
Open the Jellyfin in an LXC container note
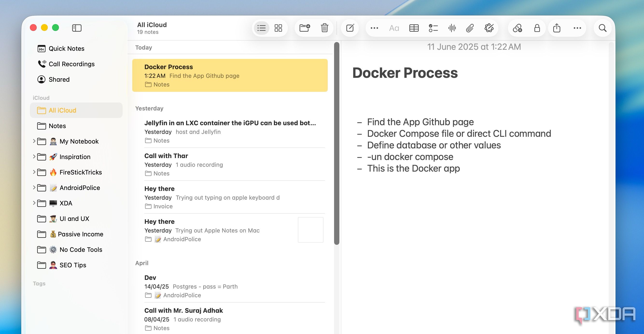(x=230, y=131)
